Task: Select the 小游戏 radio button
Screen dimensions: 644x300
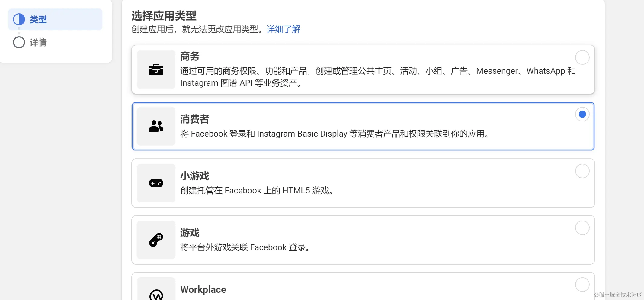Action: 582,171
